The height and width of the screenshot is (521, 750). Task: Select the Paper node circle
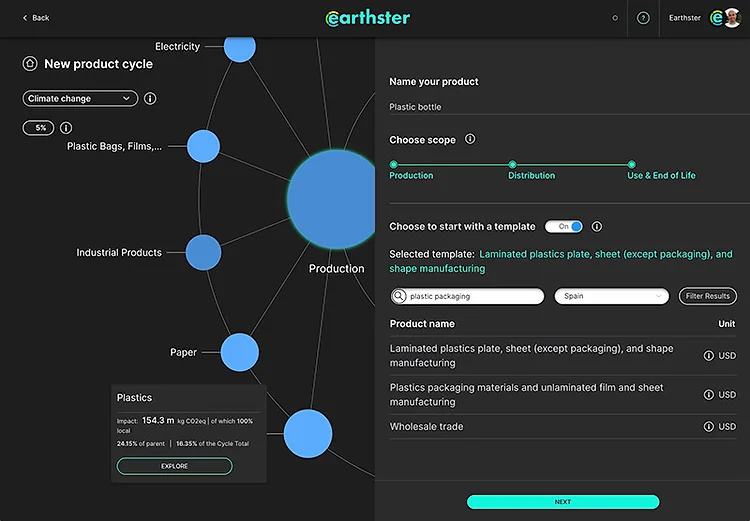click(240, 353)
